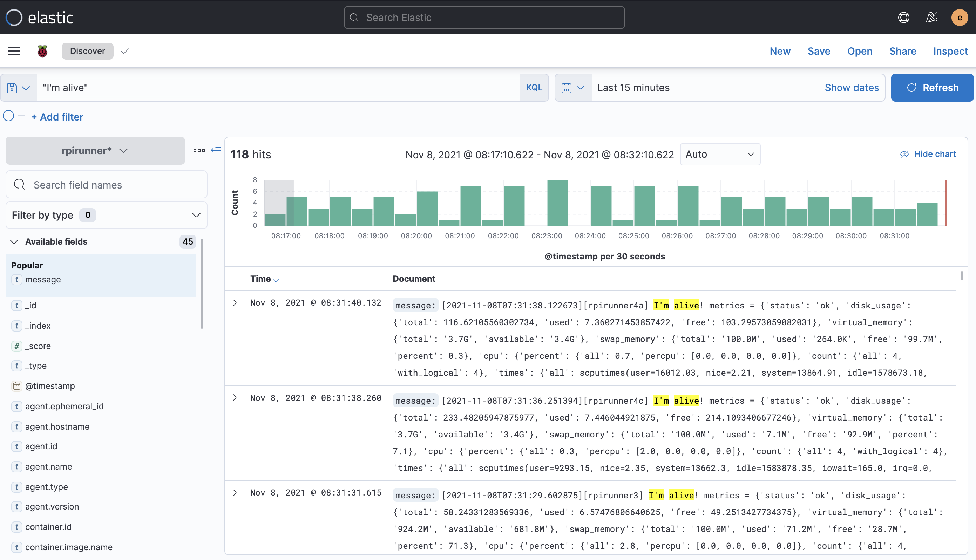Image resolution: width=976 pixels, height=560 pixels.
Task: Select the container.id field
Action: 48,527
